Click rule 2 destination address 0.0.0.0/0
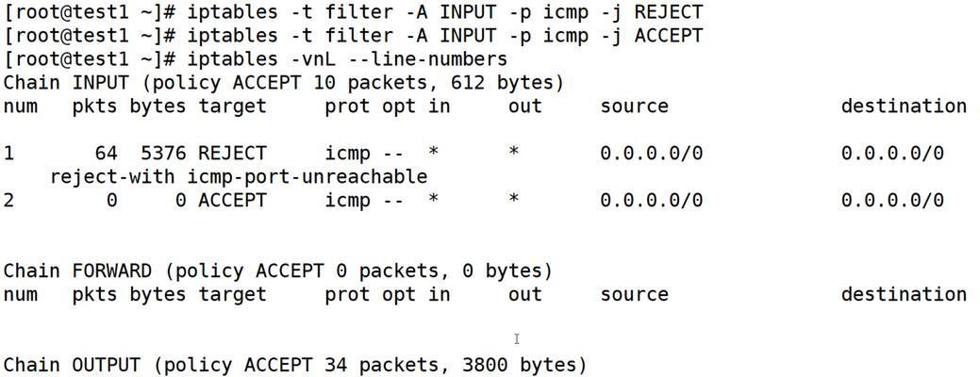The width and height of the screenshot is (980, 377). point(892,201)
